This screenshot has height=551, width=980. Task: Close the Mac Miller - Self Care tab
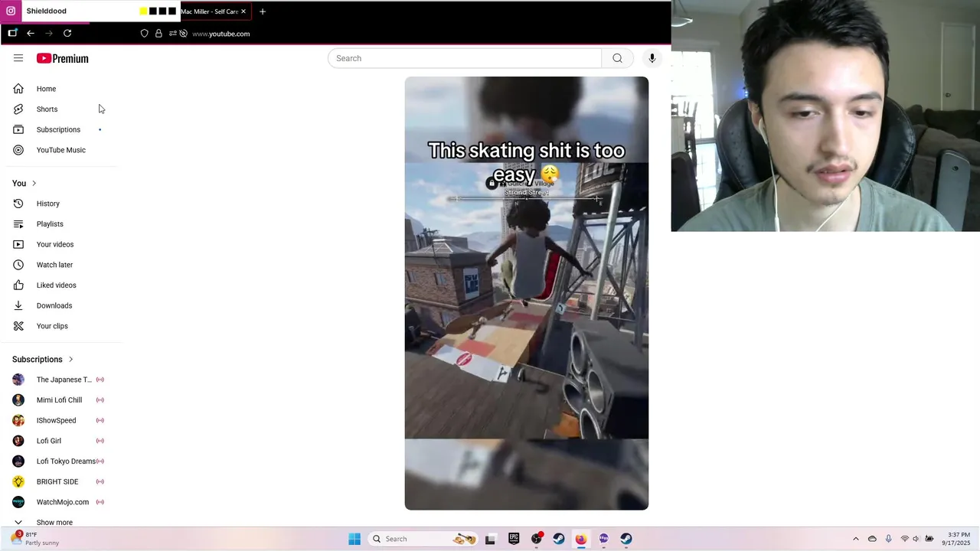point(243,11)
